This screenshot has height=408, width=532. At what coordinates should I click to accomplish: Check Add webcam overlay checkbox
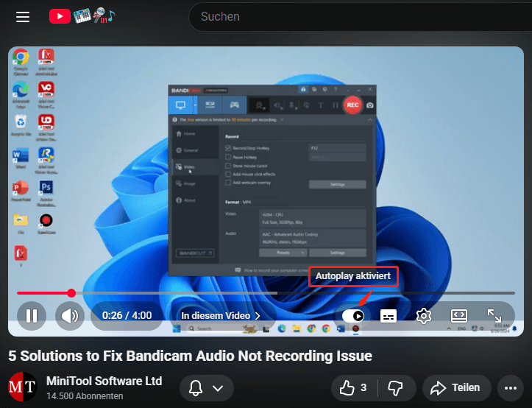coord(228,183)
